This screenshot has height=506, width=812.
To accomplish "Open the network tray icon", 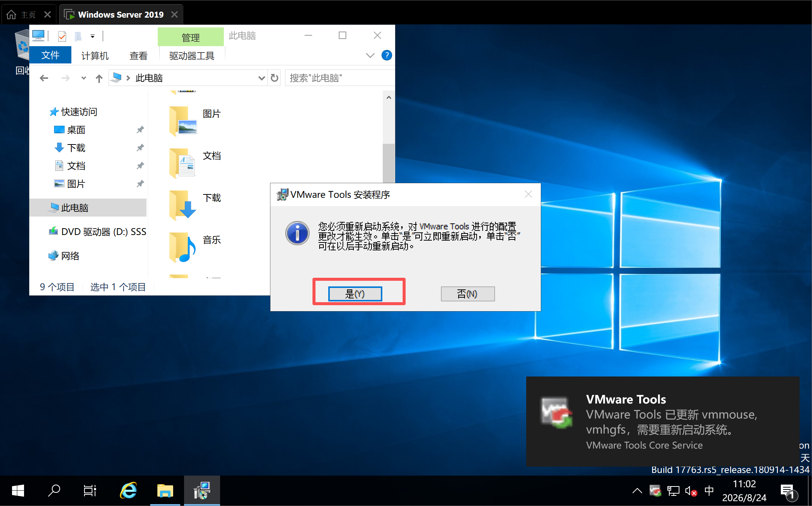I will pos(673,491).
